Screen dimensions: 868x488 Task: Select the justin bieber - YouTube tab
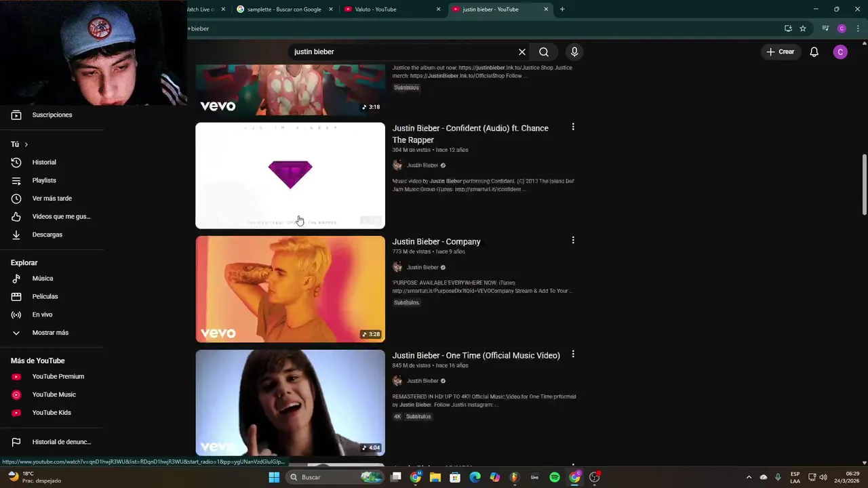pyautogui.click(x=499, y=9)
